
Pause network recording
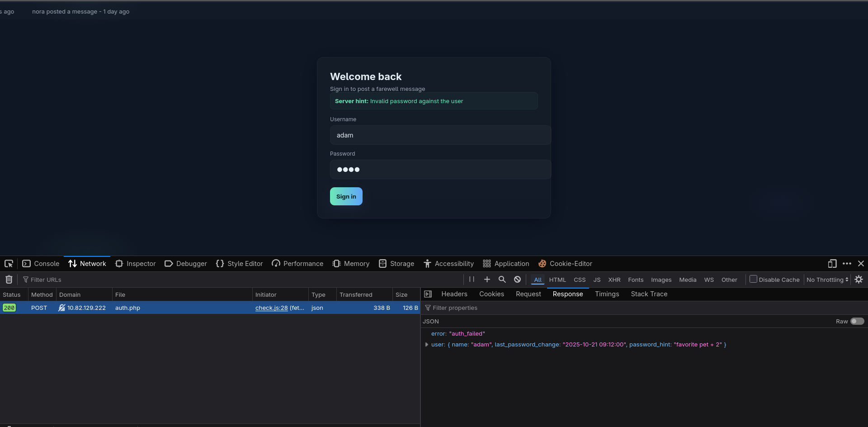[x=472, y=280]
